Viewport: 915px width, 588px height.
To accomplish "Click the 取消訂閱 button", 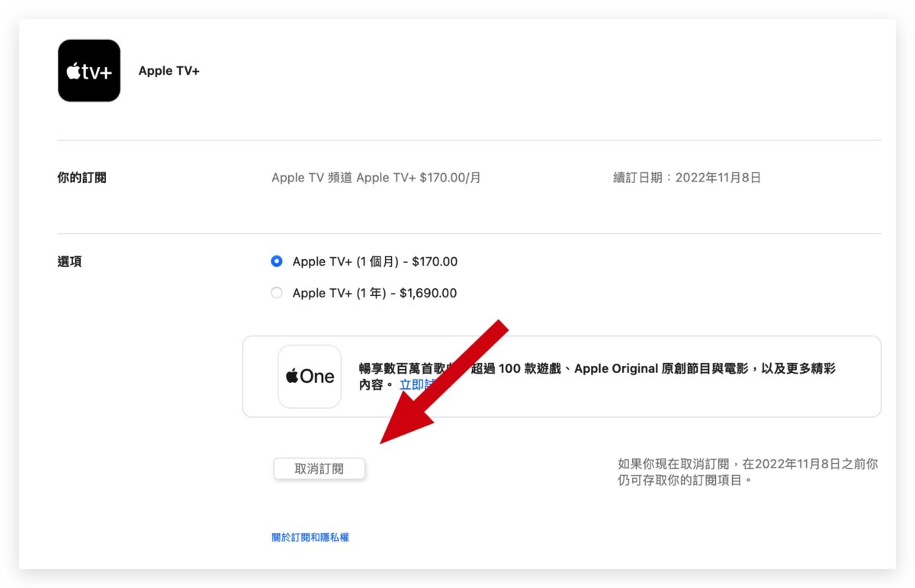I will tap(319, 469).
